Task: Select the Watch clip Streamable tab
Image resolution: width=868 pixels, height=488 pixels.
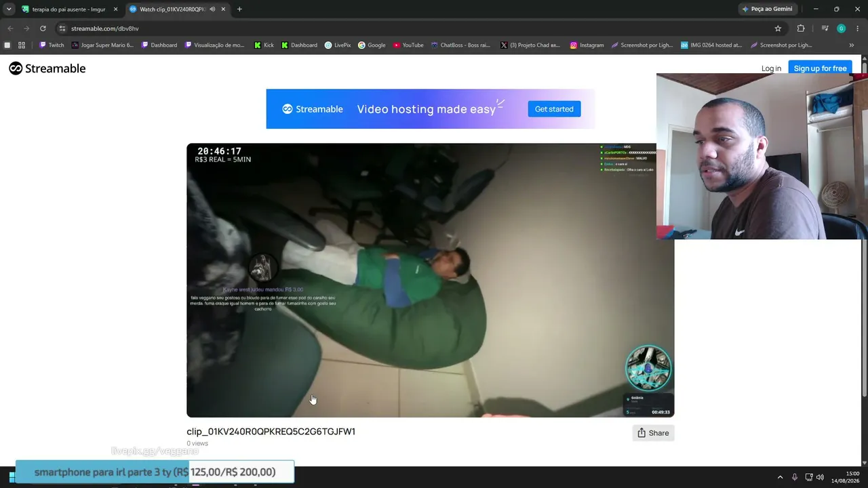Action: [x=178, y=9]
